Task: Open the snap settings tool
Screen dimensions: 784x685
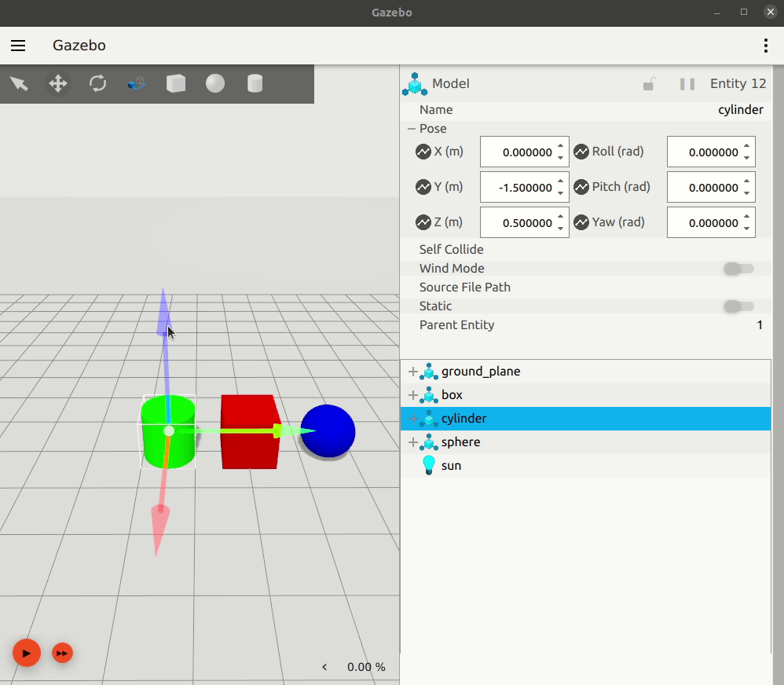Action: [x=137, y=83]
